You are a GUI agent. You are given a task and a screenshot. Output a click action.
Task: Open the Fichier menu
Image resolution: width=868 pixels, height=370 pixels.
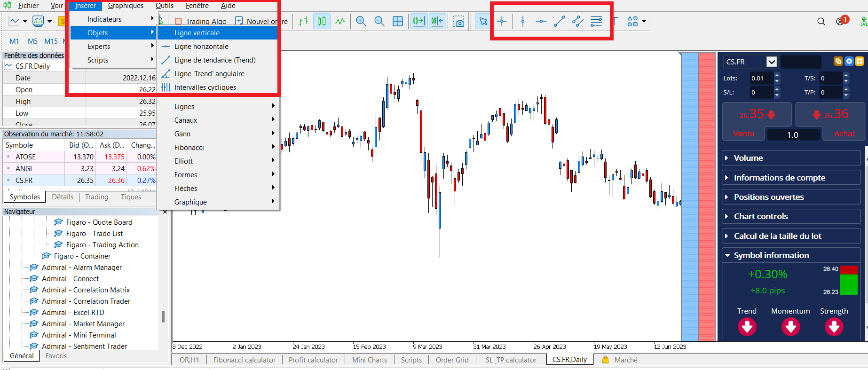(x=28, y=6)
